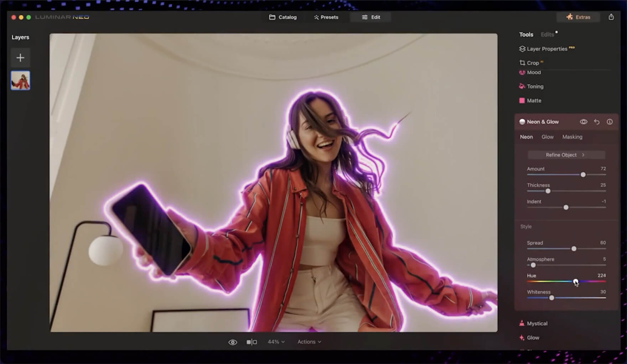The image size is (627, 364).
Task: Open the Matte tool
Action: (534, 101)
